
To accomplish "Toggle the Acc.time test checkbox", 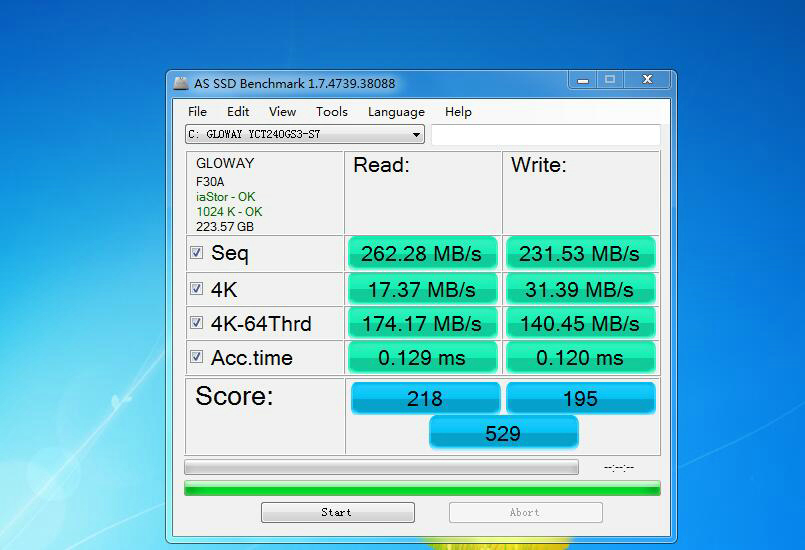I will point(196,356).
